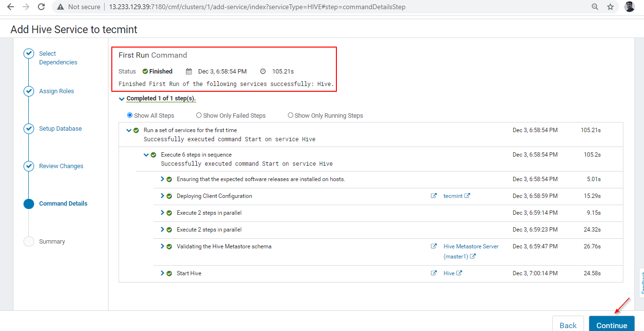Click the zoom magnifier icon in address bar
The height and width of the screenshot is (331, 644).
coord(595,7)
